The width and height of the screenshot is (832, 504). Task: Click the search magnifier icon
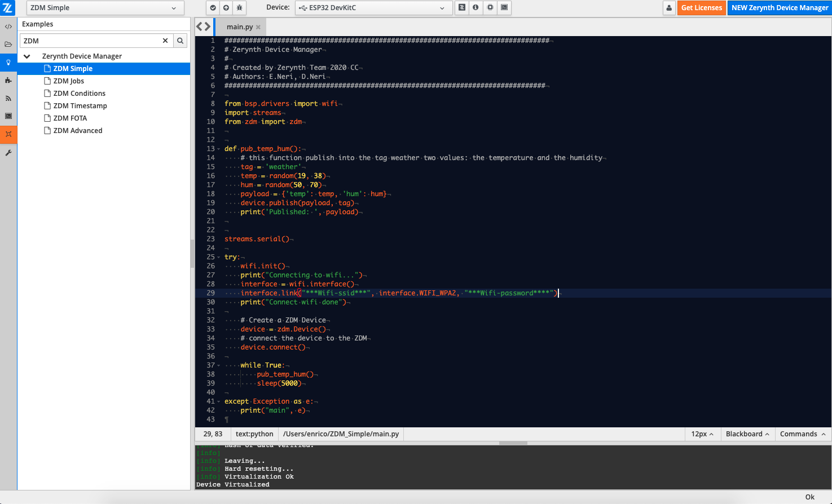[x=181, y=41]
